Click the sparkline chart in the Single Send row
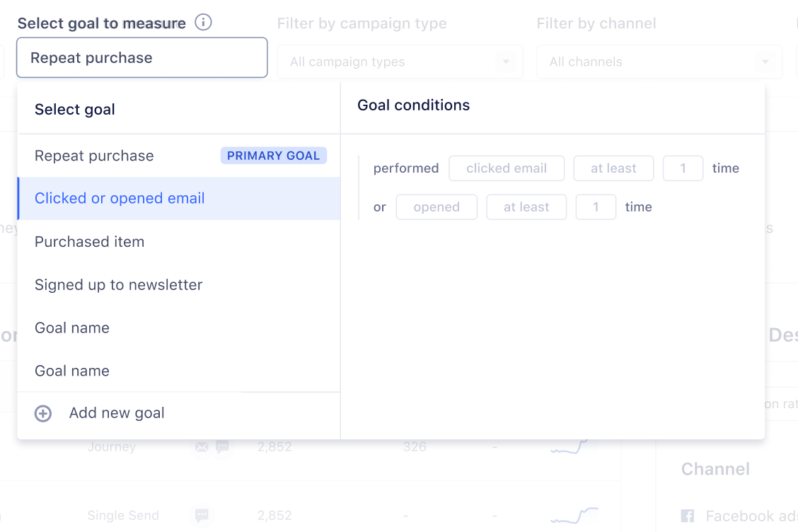The height and width of the screenshot is (532, 798). [x=574, y=515]
